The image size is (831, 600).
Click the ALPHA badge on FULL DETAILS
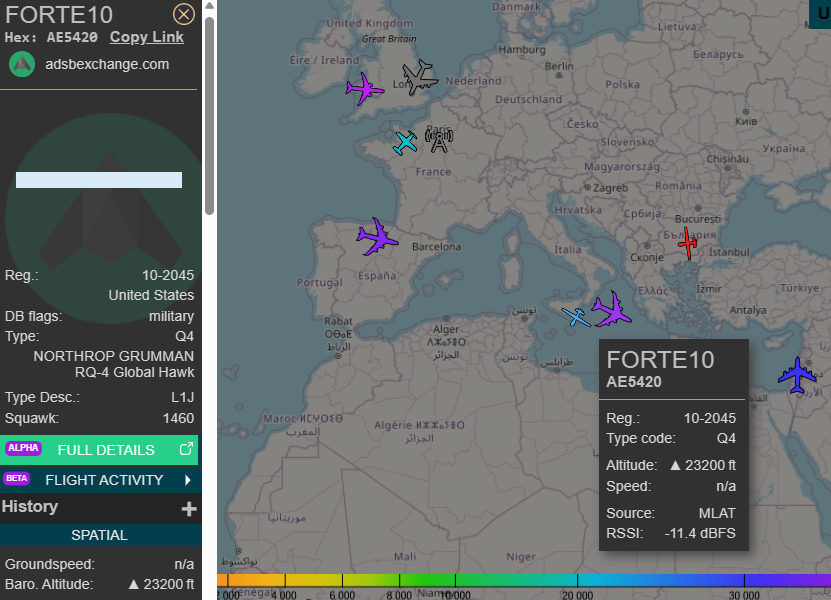[x=23, y=448]
